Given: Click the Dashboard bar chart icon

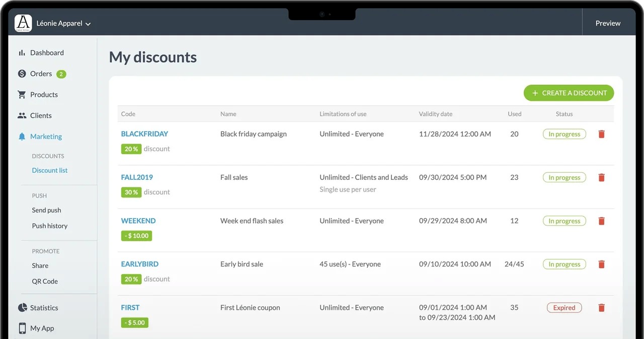Looking at the screenshot, I should point(22,53).
